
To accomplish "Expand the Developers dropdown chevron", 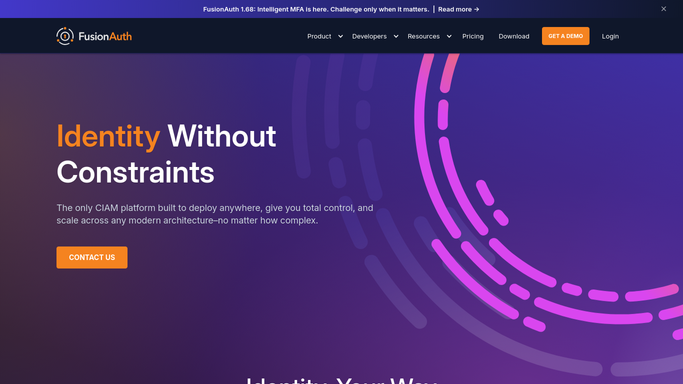I will point(396,37).
